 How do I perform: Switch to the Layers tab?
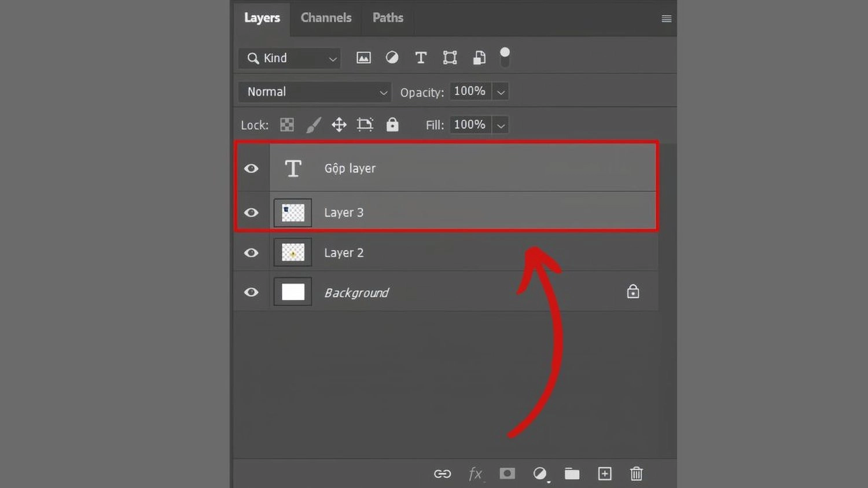click(262, 18)
